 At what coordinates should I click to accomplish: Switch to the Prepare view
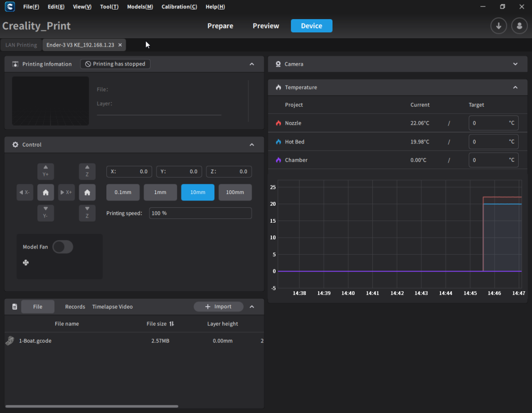(x=220, y=26)
